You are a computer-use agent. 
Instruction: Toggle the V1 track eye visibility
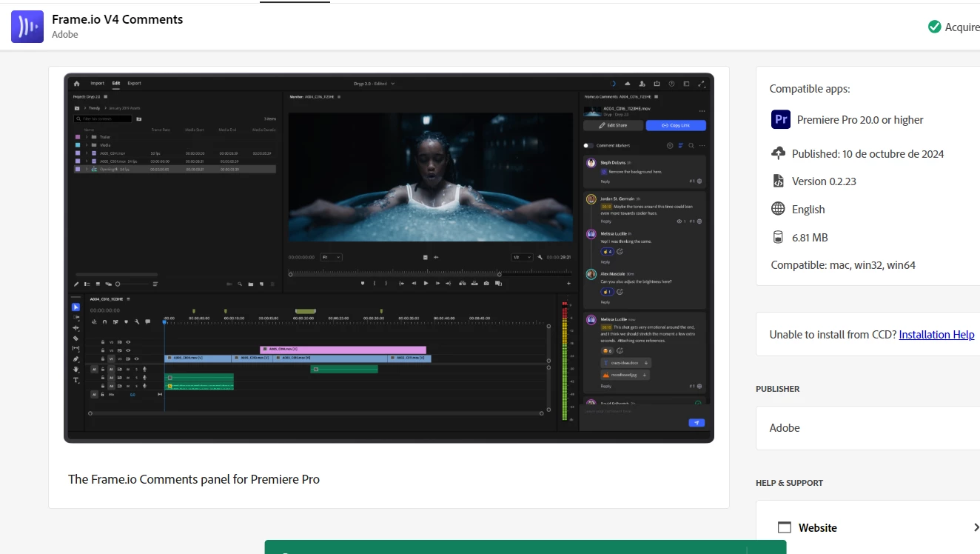136,358
